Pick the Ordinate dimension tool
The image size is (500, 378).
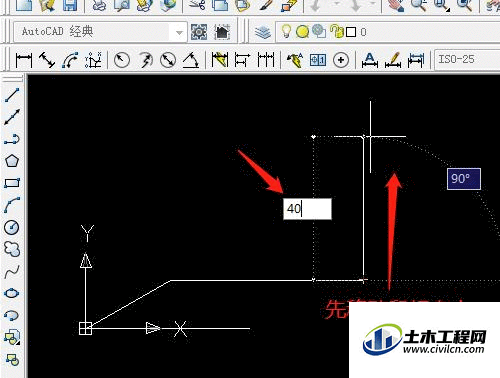tap(93, 60)
